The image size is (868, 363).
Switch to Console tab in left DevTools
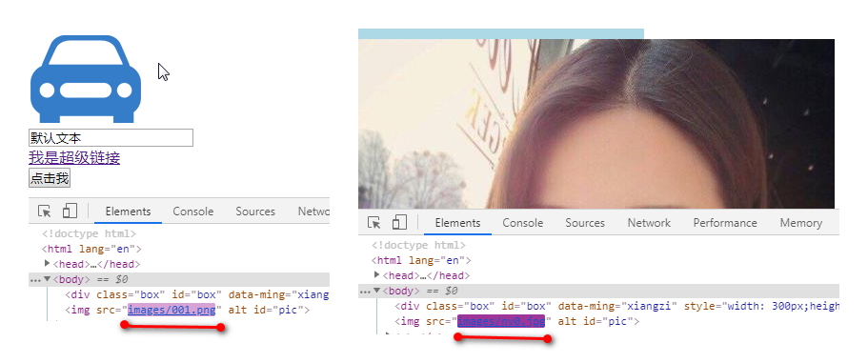tap(192, 212)
